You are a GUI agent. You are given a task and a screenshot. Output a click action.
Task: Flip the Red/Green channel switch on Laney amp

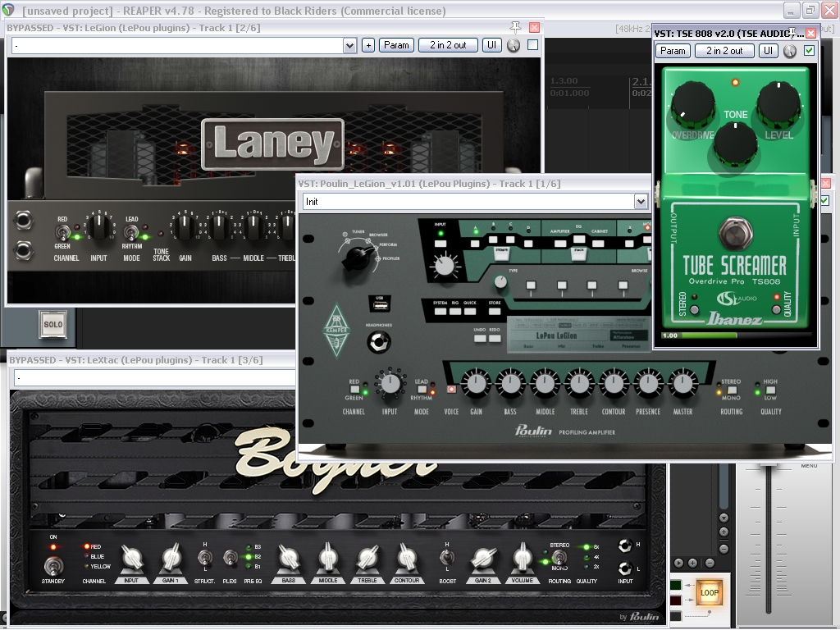coord(62,233)
